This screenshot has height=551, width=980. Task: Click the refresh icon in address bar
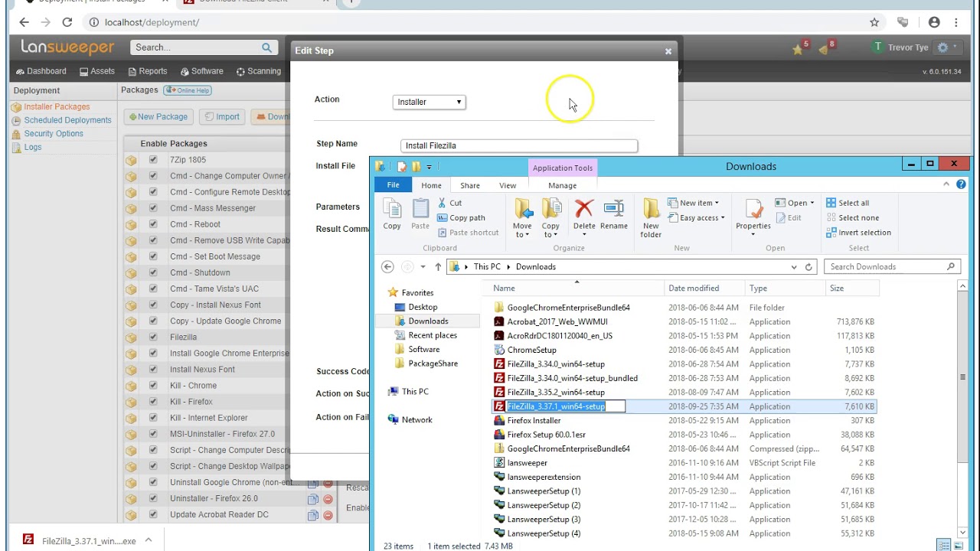pos(808,267)
